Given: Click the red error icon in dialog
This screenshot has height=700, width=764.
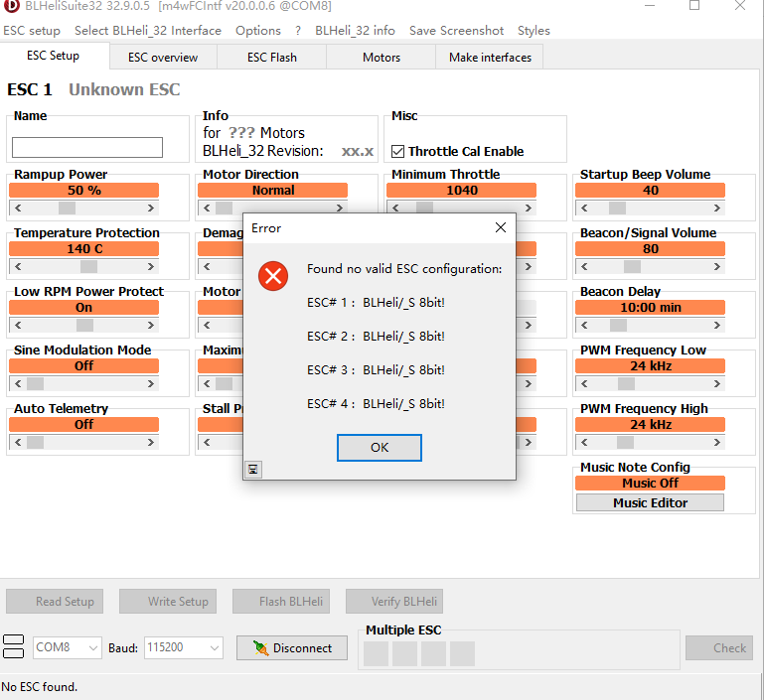Looking at the screenshot, I should click(x=273, y=276).
